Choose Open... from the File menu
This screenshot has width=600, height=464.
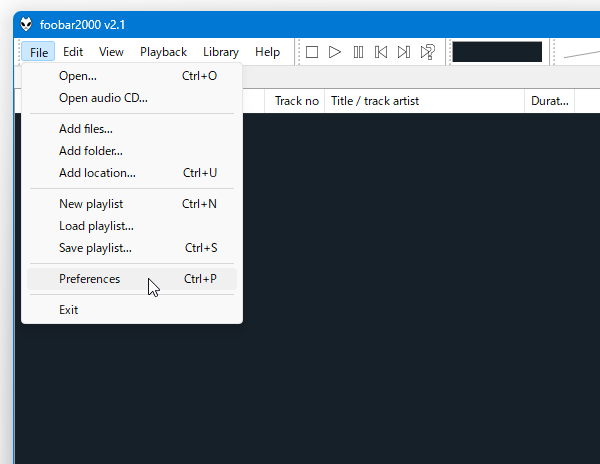click(x=132, y=76)
